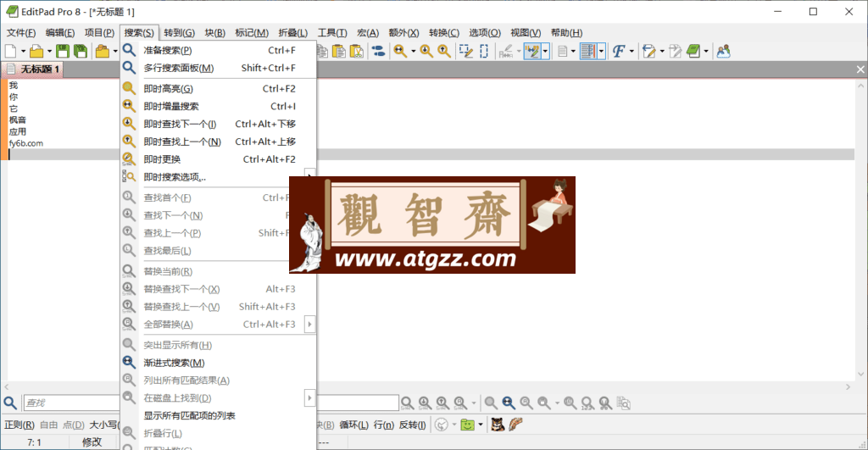Click the vertical scrollbar down arrow
This screenshot has height=450, width=868.
point(861,375)
